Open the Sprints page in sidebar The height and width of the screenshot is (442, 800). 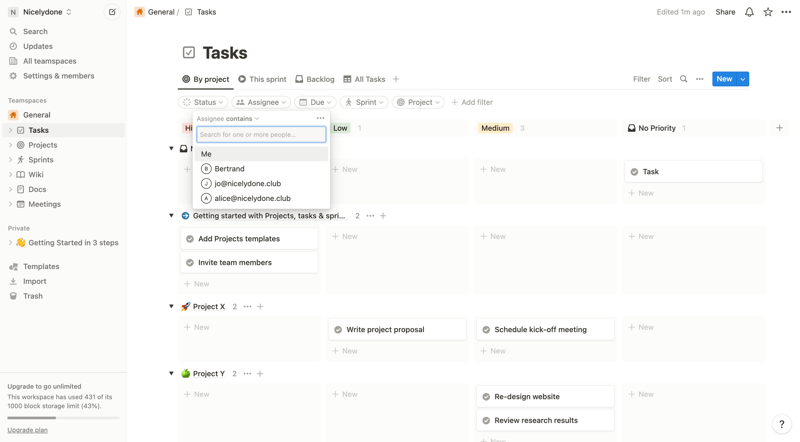tap(41, 160)
